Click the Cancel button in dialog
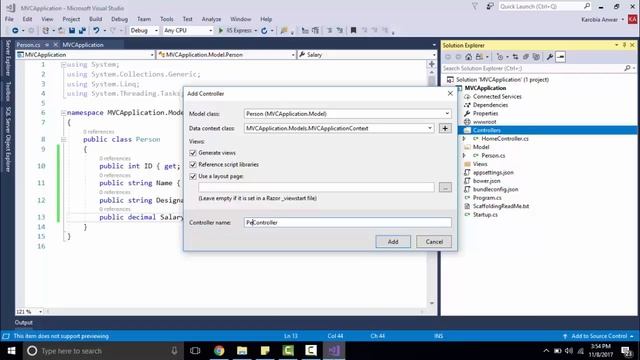 tap(434, 242)
